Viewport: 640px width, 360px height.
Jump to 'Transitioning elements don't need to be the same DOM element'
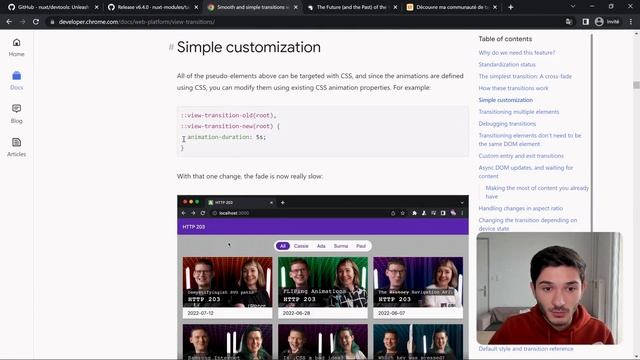[530, 140]
